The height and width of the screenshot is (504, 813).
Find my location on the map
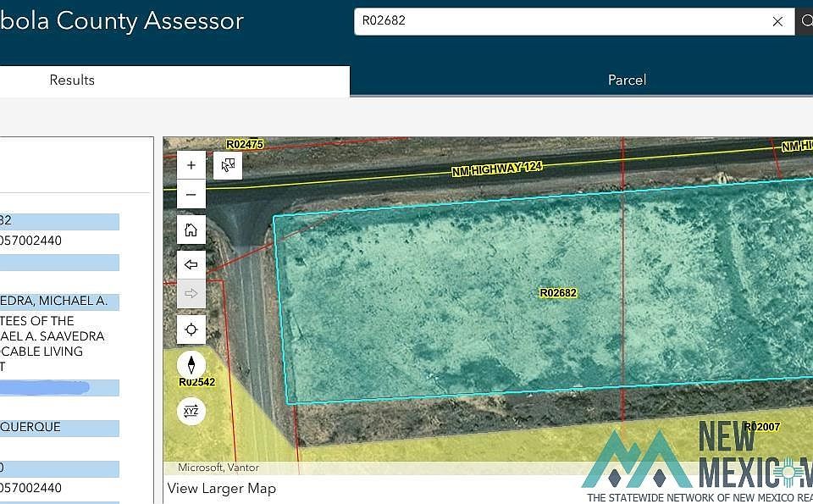[191, 330]
